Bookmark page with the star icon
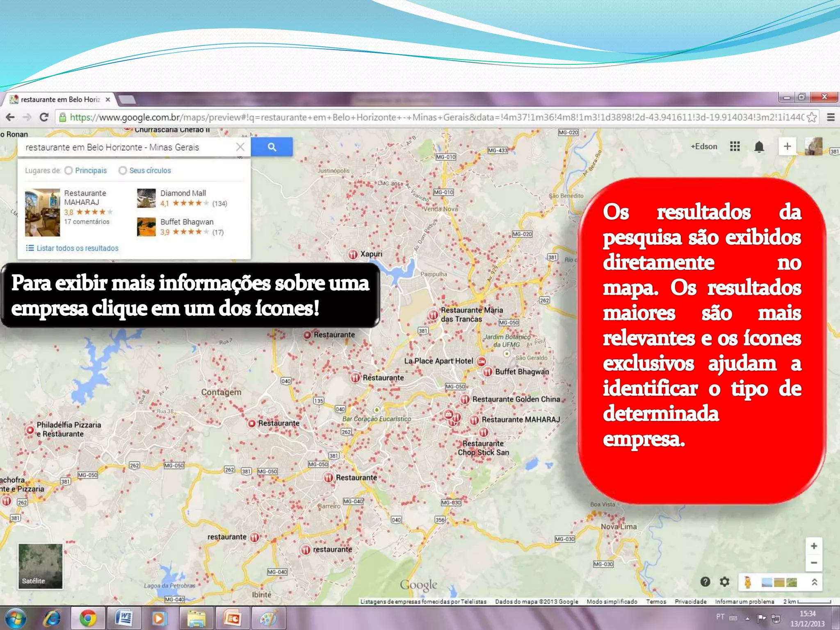Image resolution: width=840 pixels, height=630 pixels. 811,118
